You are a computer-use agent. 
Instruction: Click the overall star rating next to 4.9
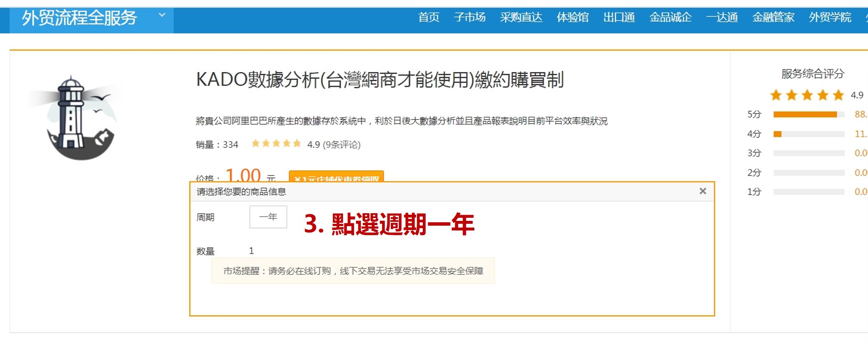(x=807, y=95)
